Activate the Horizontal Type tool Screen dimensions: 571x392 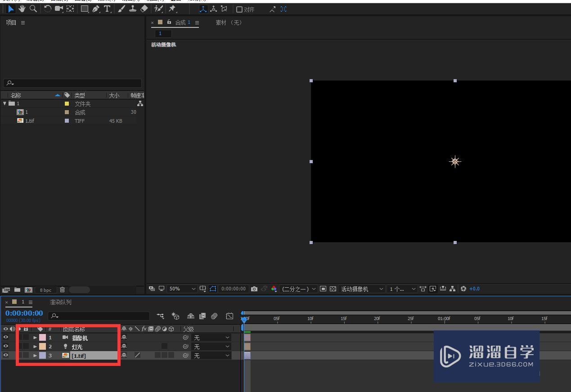(x=107, y=9)
